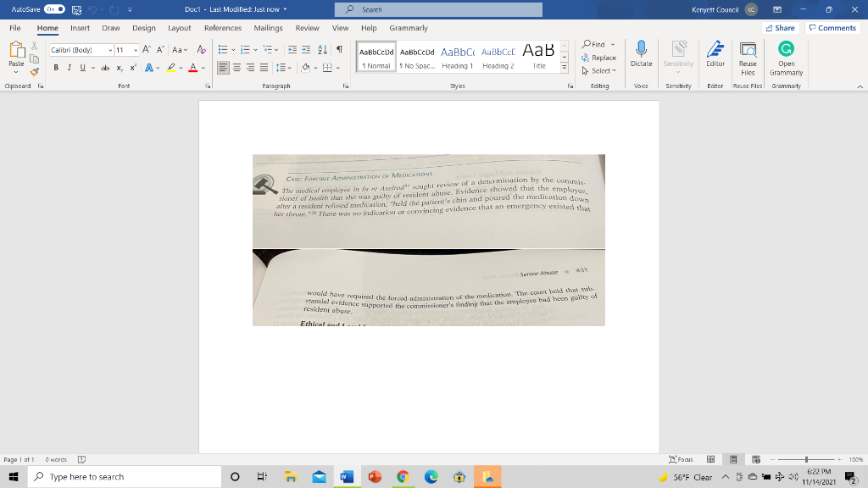Toggle AutoSave switch off
Viewport: 868px width, 488px height.
54,9
